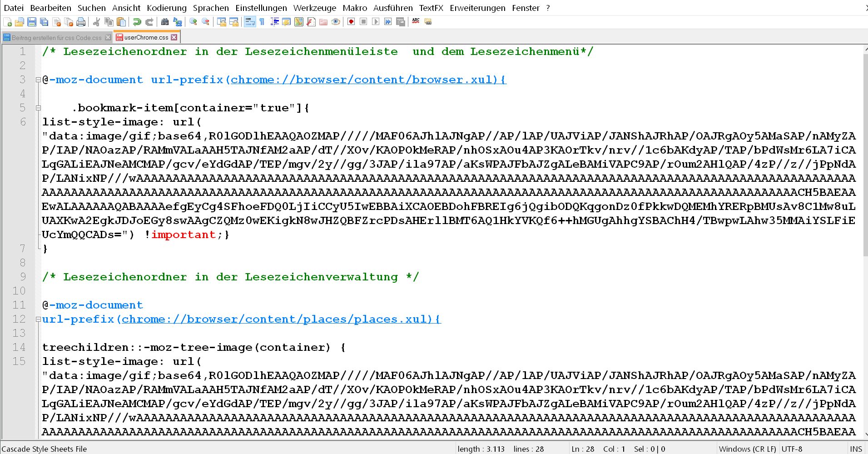Toggle Word Wrap toolbar button
Image resolution: width=868 pixels, height=454 pixels.
(x=250, y=22)
